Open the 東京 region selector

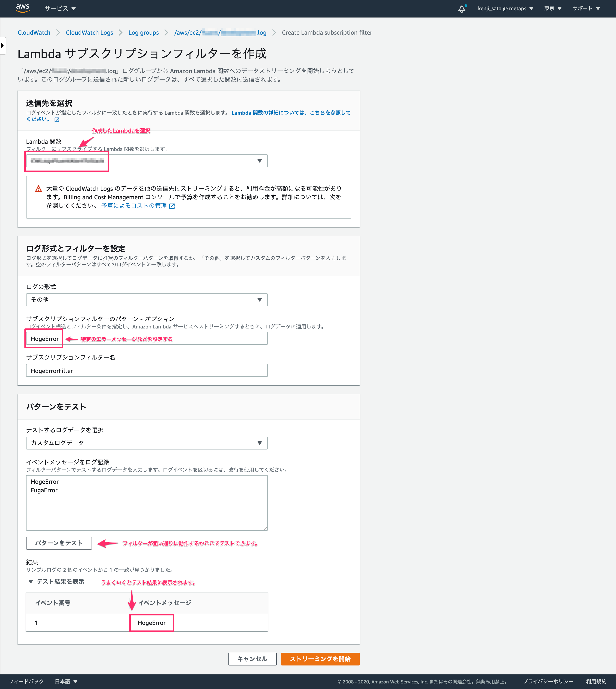coord(552,9)
